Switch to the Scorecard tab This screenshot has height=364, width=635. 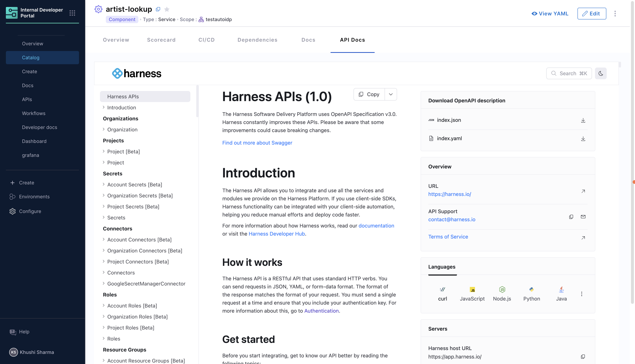(x=161, y=40)
